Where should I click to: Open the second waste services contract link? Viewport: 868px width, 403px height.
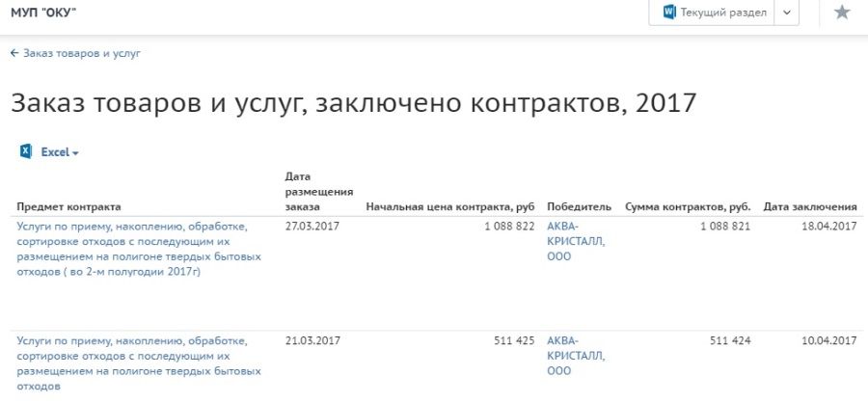click(132, 363)
